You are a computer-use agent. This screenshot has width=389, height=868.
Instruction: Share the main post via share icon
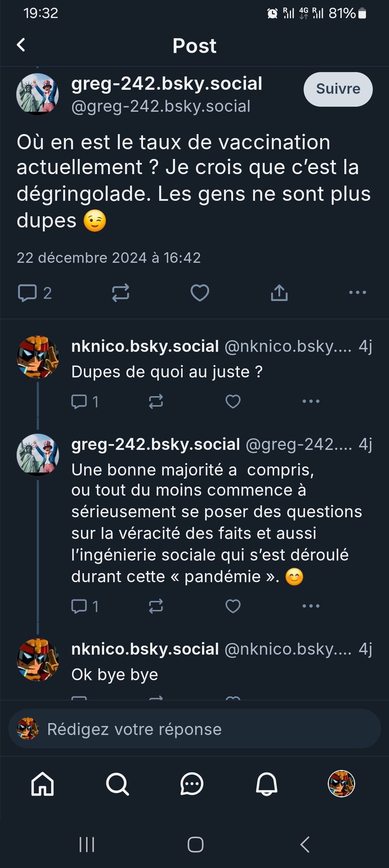click(x=279, y=293)
